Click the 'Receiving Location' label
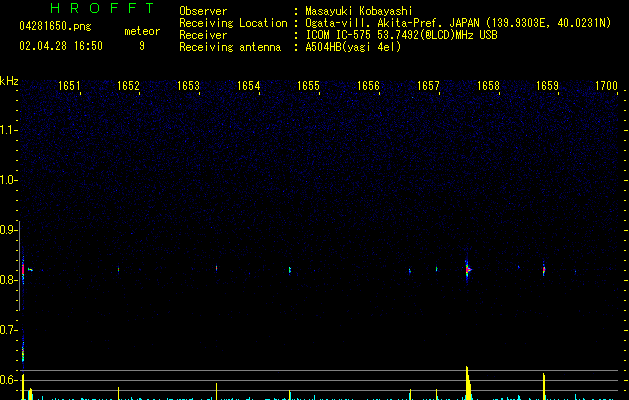Image resolution: width=629 pixels, height=400 pixels. pos(233,23)
